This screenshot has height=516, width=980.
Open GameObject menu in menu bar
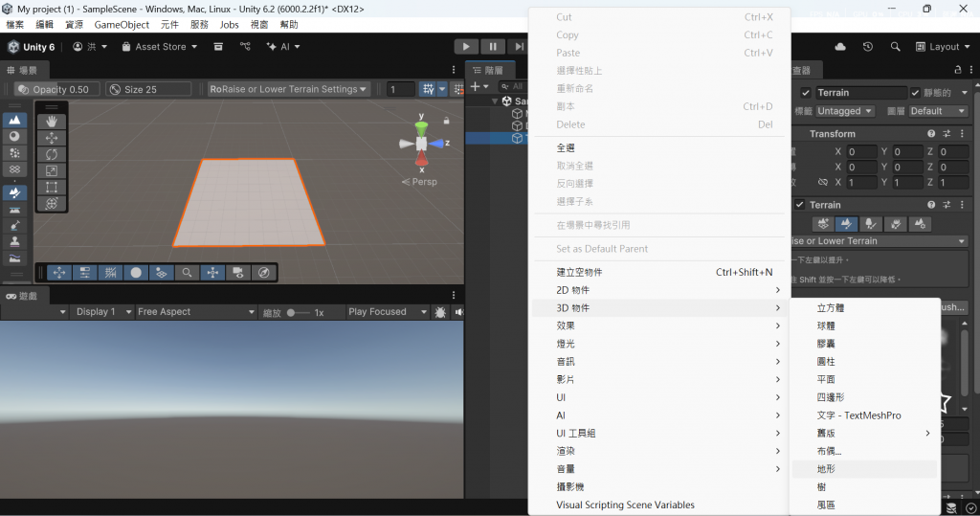(x=122, y=24)
